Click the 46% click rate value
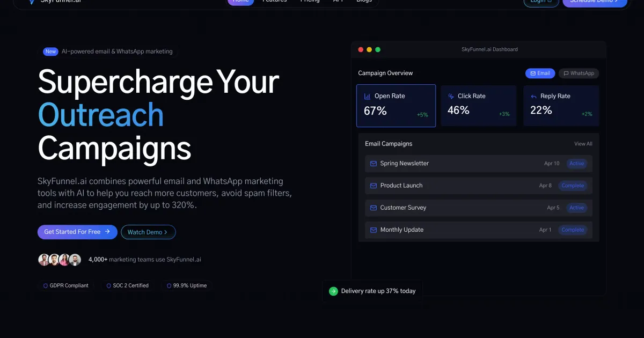This screenshot has width=644, height=338. tap(458, 111)
